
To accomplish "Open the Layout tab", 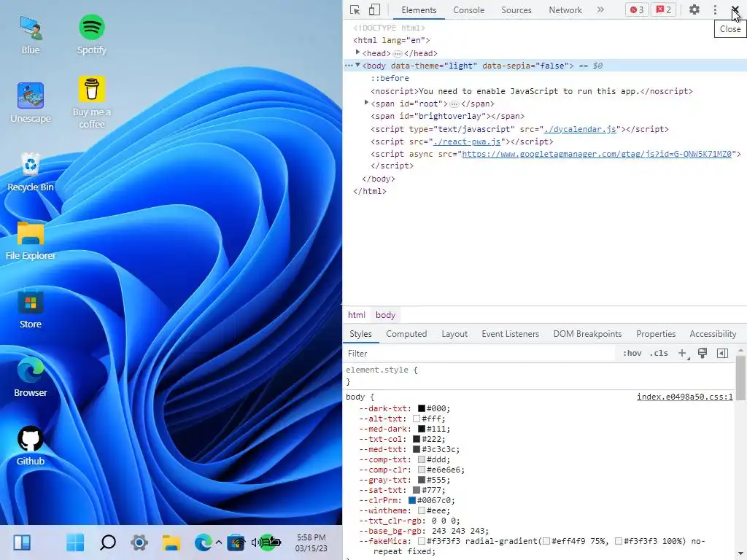I will (x=454, y=334).
